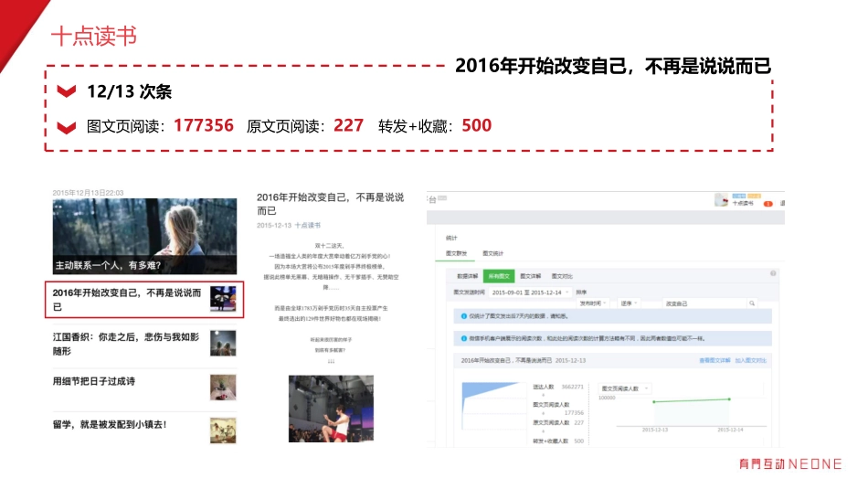Click the 图文页阅读人数 value 177356 in stats

(574, 412)
